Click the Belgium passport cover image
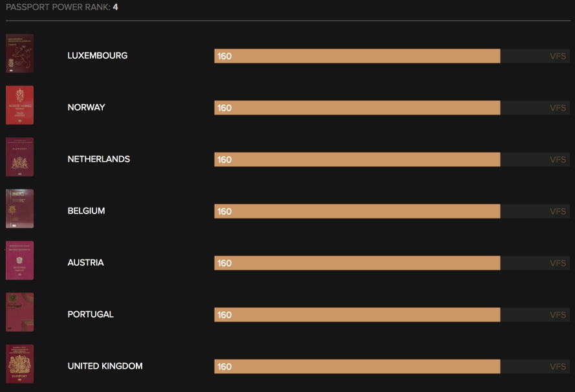The height and width of the screenshot is (392, 575). pos(19,209)
